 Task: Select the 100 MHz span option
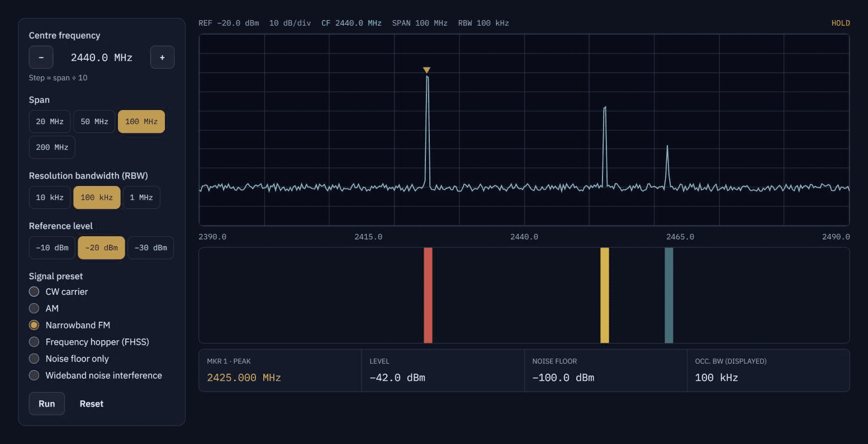pyautogui.click(x=141, y=121)
